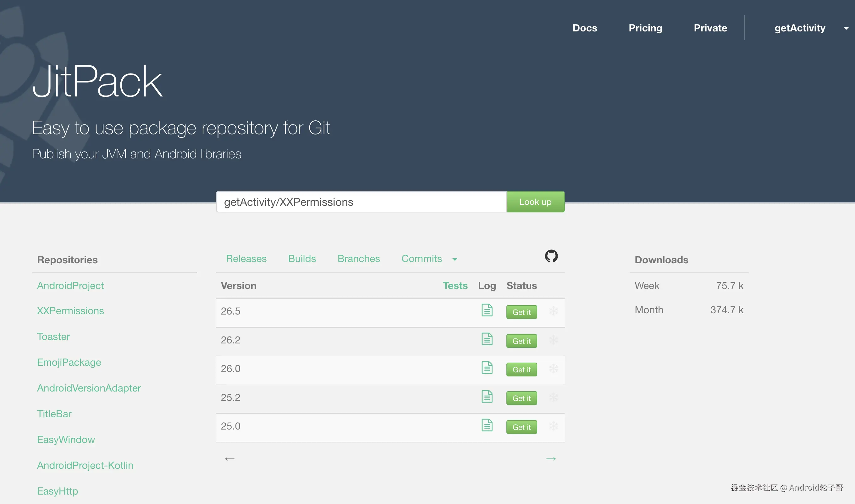The image size is (855, 504).
Task: Click Get it for version 26.2
Action: tap(521, 341)
